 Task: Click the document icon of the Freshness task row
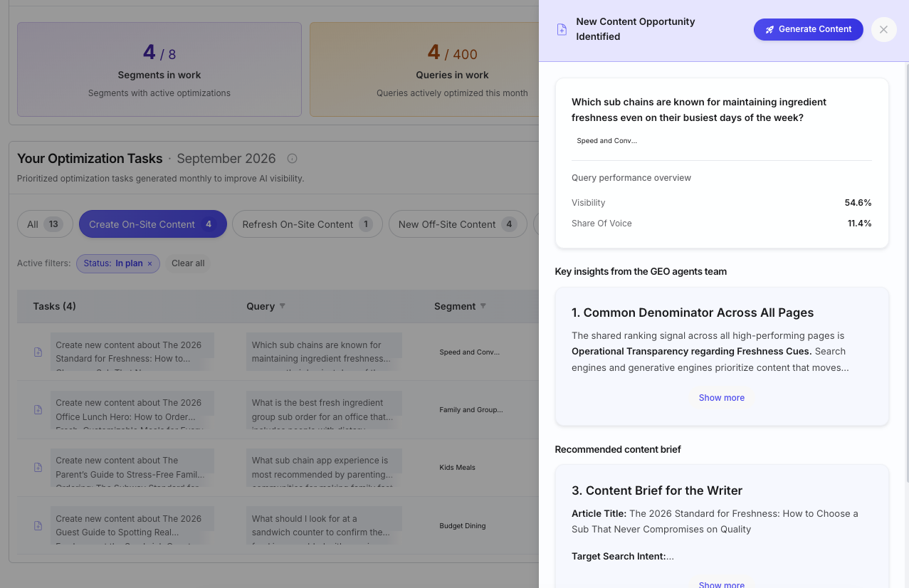[38, 352]
